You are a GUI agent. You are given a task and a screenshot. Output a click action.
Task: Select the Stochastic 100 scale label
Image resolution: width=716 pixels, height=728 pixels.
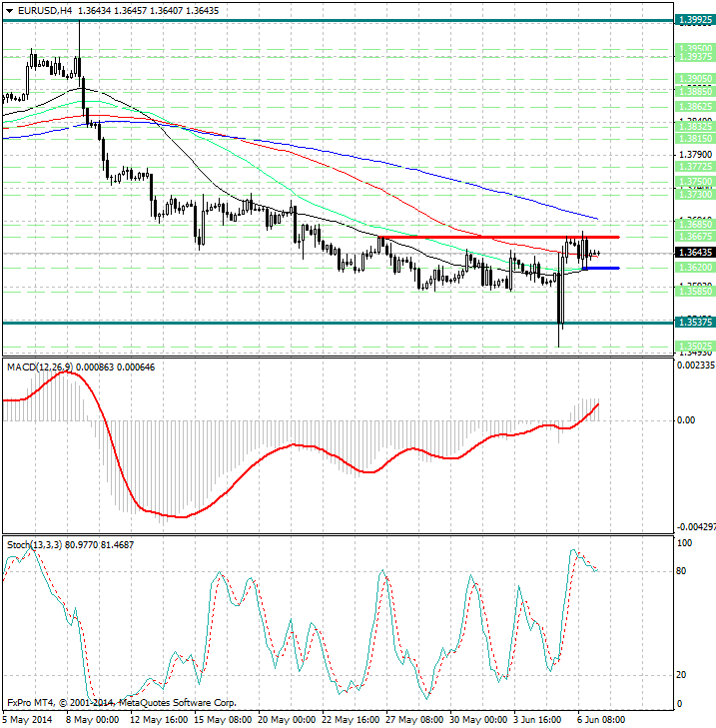click(x=684, y=542)
